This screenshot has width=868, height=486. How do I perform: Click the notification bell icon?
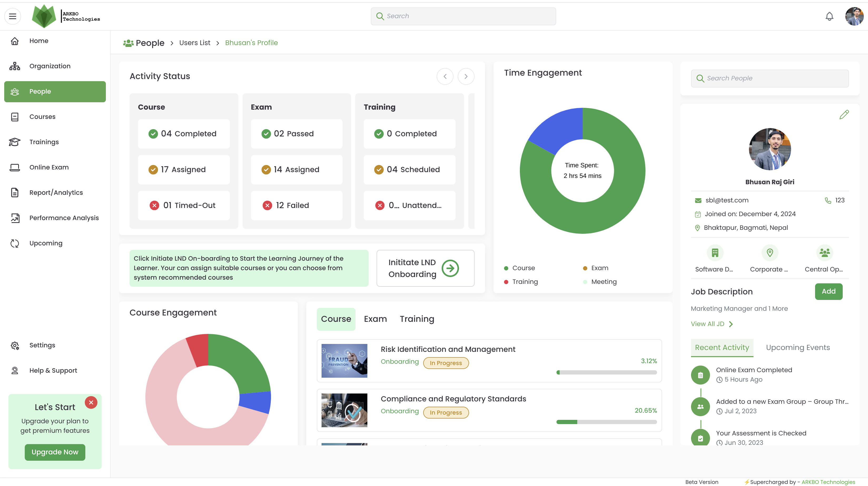click(829, 16)
